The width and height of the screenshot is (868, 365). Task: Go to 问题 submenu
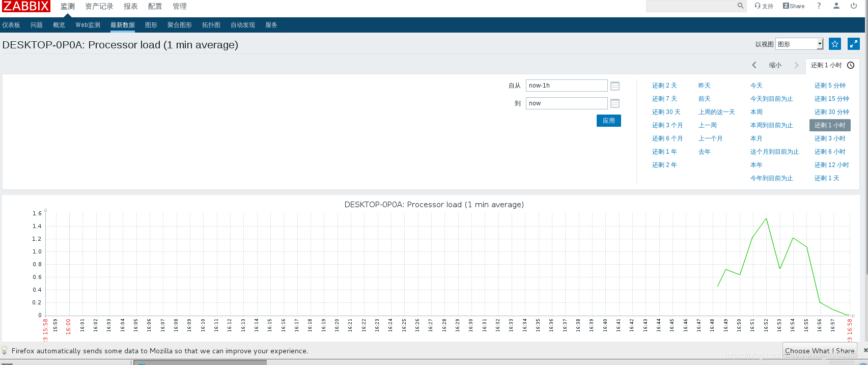click(37, 25)
